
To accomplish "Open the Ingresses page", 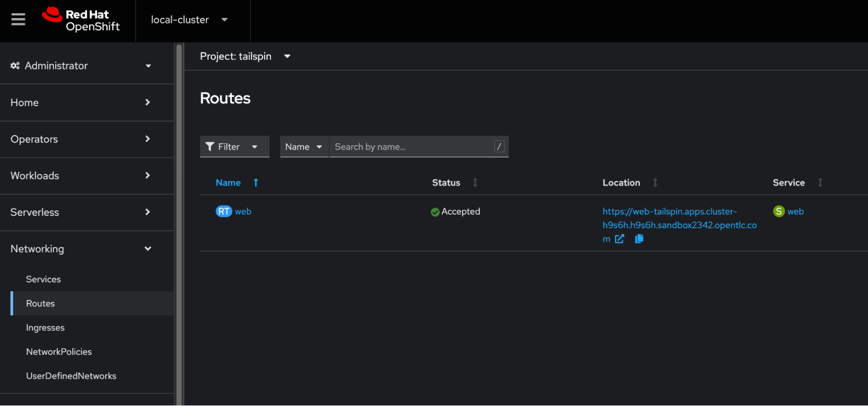I will [x=45, y=328].
